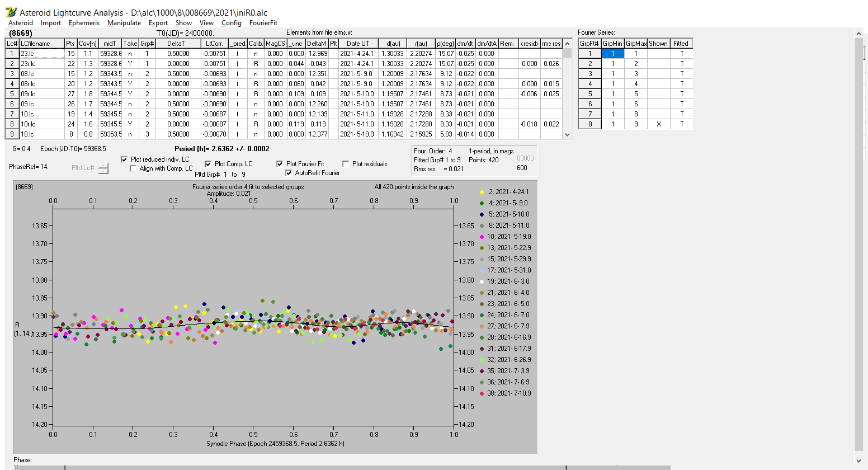Image resolution: width=868 pixels, height=470 pixels.
Task: Click the LCfilename column header
Action: pos(41,44)
